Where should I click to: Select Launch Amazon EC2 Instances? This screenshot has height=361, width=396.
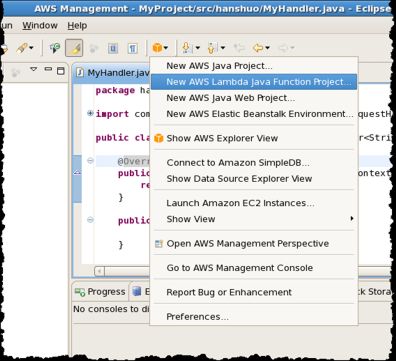(254, 203)
